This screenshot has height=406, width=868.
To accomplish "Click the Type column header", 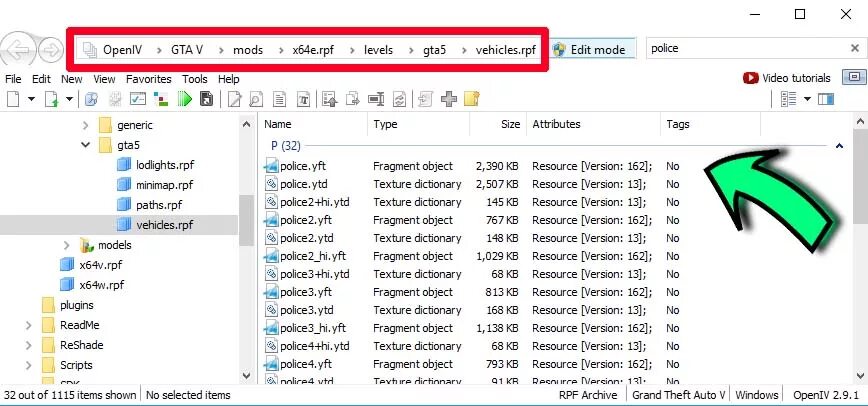I will 418,124.
